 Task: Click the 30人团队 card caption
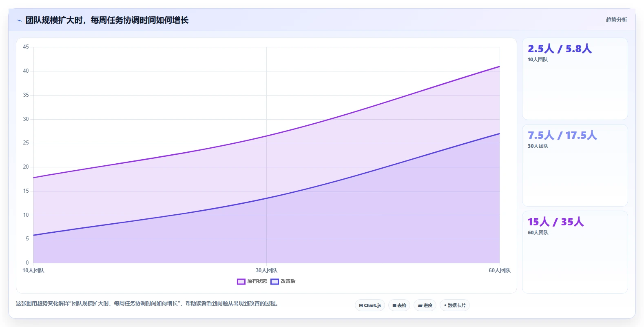(x=538, y=146)
